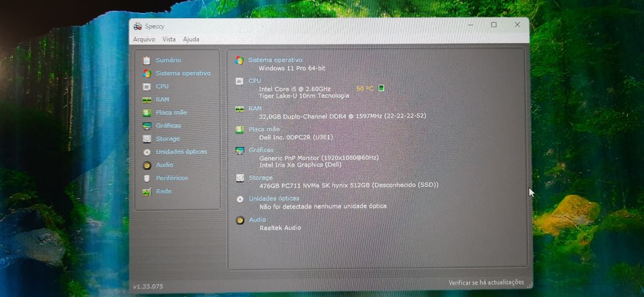Click disc icon beside Unidades ópticas summary
Screen dimensions: 644x297
pyautogui.click(x=240, y=199)
